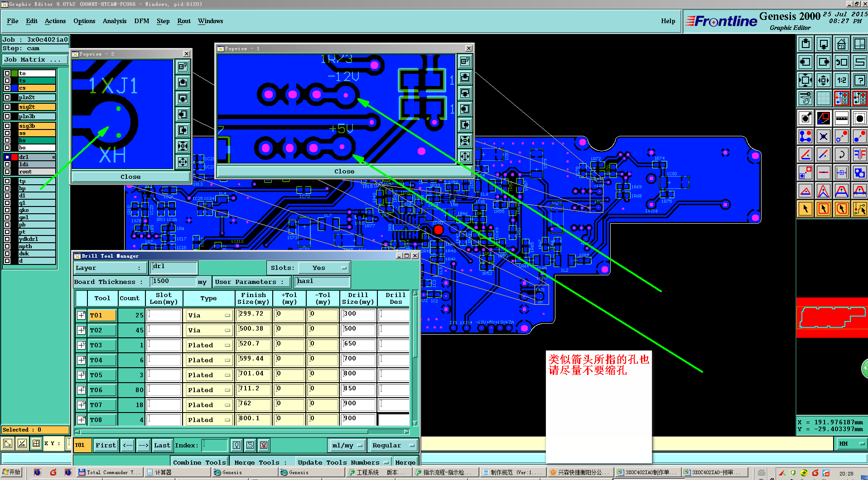Click the First button

[106, 446]
